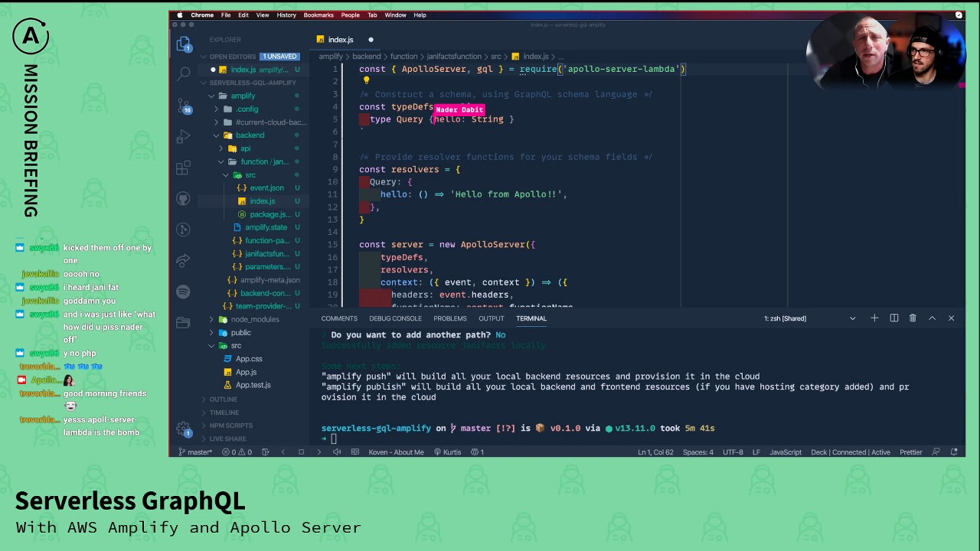Viewport: 980px width, 551px height.
Task: Split the terminal pane
Action: (893, 318)
